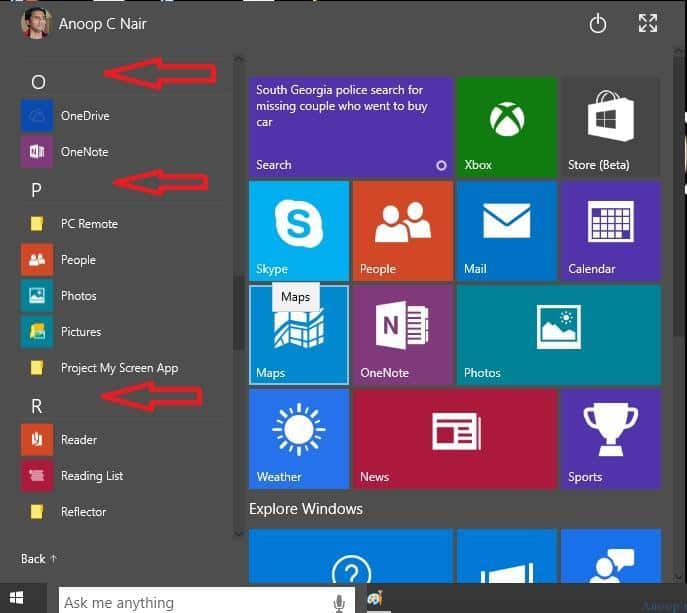The height and width of the screenshot is (613, 687).
Task: Open the wide Photos tile
Action: [559, 335]
